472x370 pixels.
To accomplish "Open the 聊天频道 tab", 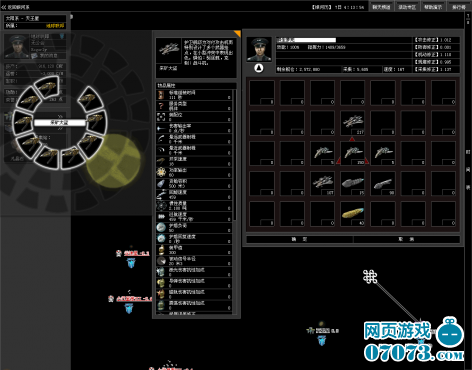I will [381, 7].
